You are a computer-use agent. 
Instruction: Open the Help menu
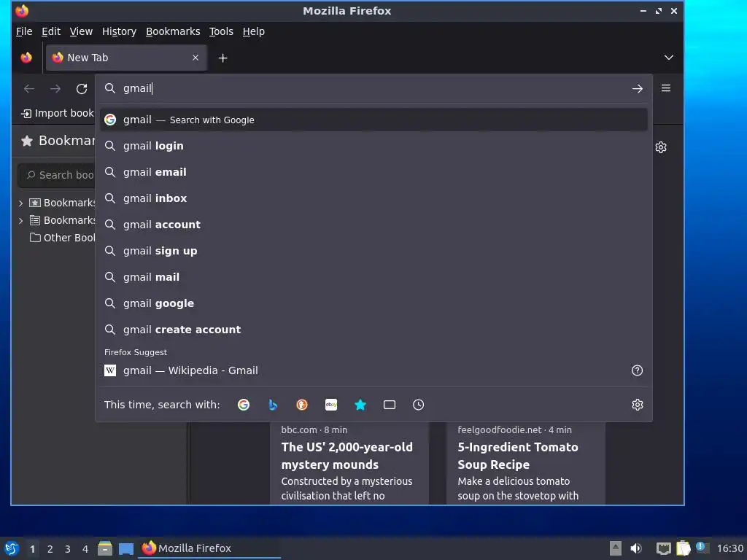coord(253,31)
